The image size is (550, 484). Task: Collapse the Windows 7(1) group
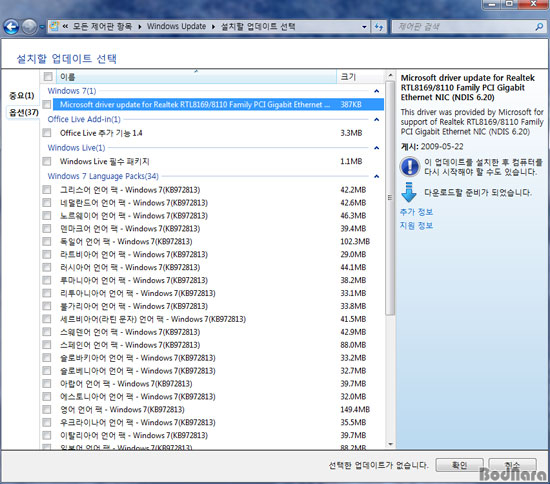(376, 91)
